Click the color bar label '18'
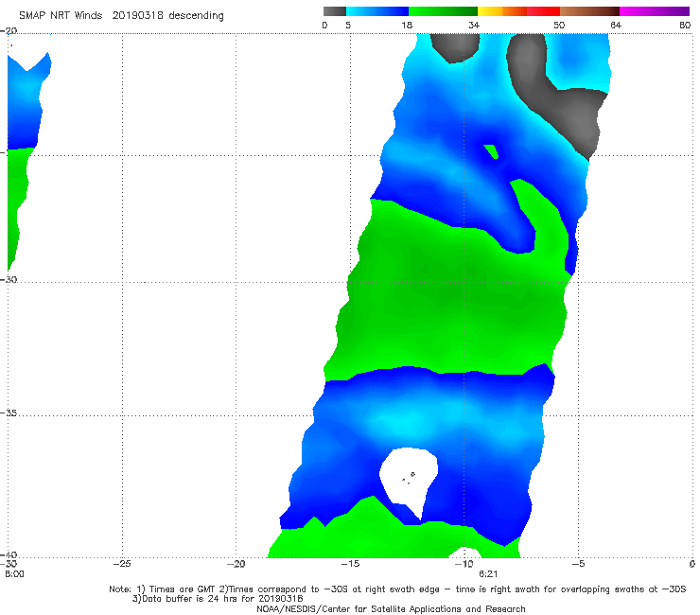The height and width of the screenshot is (615, 700). click(x=407, y=26)
